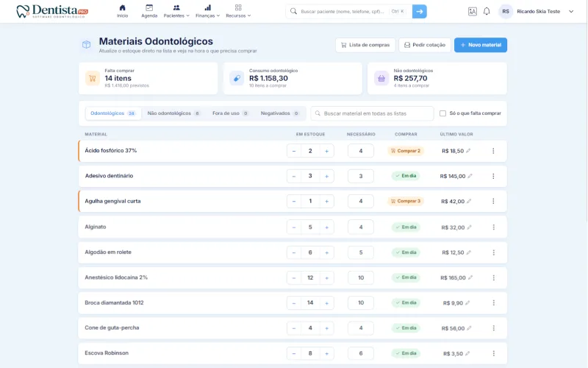
Task: Go to Início home icon
Action: [x=122, y=11]
